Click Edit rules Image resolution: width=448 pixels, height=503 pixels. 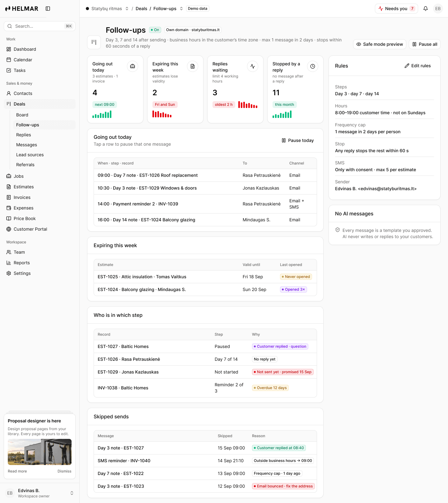[x=418, y=66]
